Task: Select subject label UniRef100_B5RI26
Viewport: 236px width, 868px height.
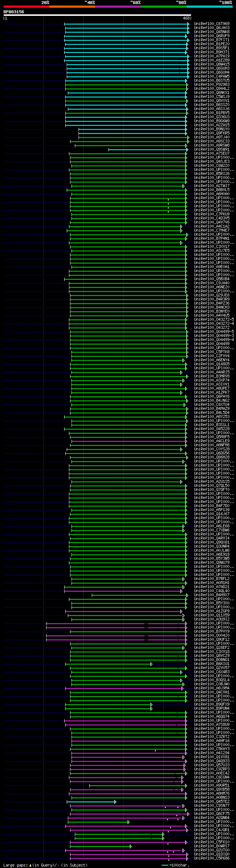Action: (x=212, y=173)
